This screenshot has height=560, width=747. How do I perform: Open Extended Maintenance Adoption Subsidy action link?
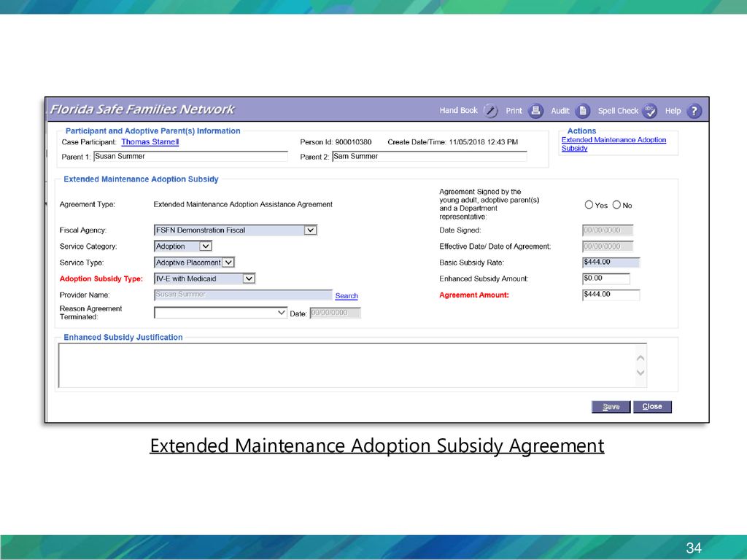[614, 144]
